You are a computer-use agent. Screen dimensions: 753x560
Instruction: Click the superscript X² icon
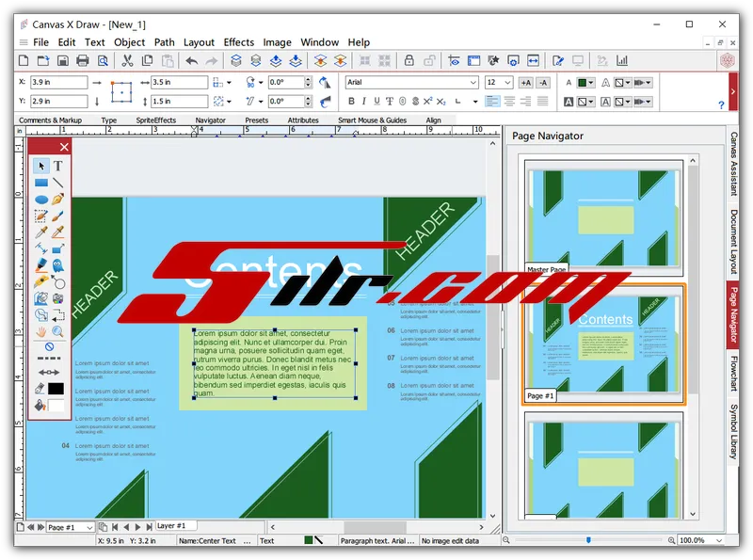[427, 101]
